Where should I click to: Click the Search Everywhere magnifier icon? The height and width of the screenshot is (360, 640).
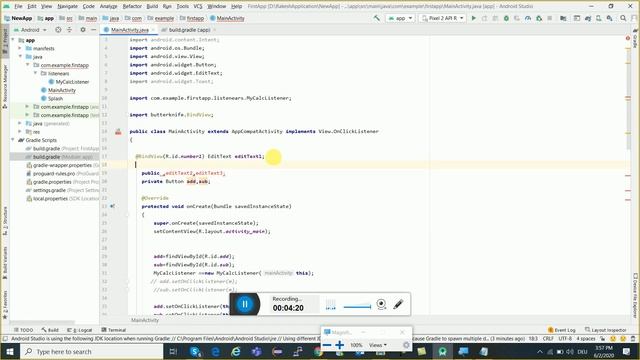coord(623,18)
